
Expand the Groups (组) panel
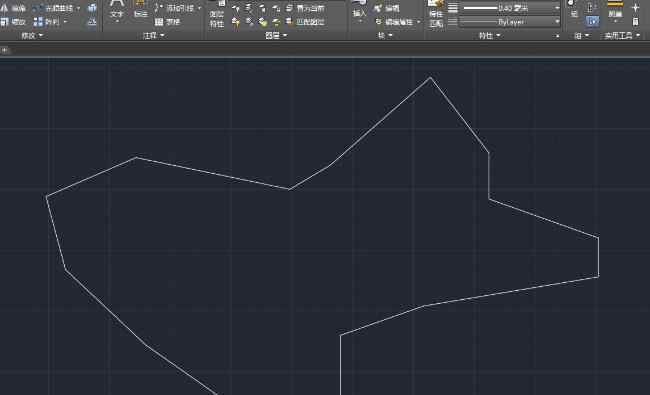pyautogui.click(x=582, y=36)
